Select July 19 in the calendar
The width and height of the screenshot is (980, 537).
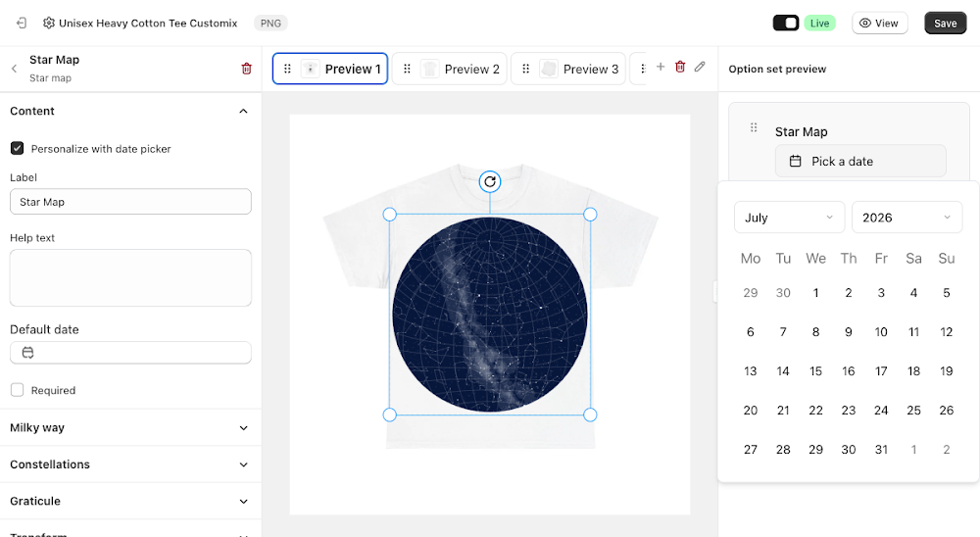tap(947, 371)
